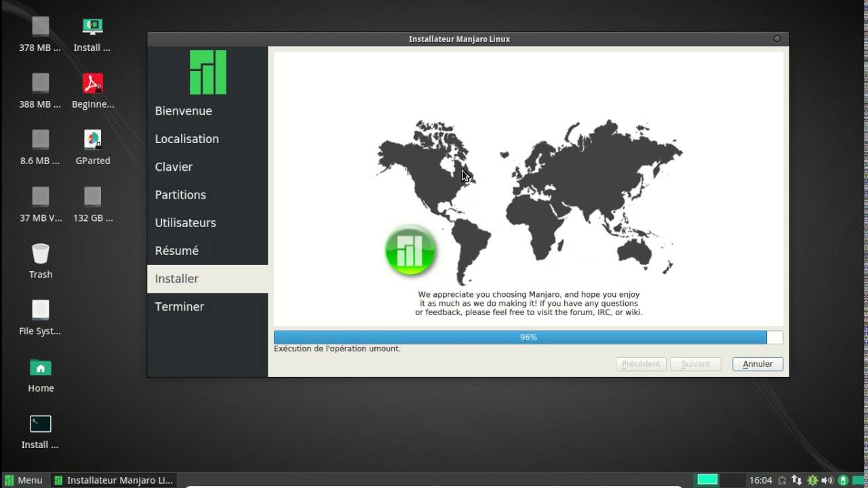Click the 16:04 panel clock
Image resolution: width=868 pixels, height=488 pixels.
point(761,481)
